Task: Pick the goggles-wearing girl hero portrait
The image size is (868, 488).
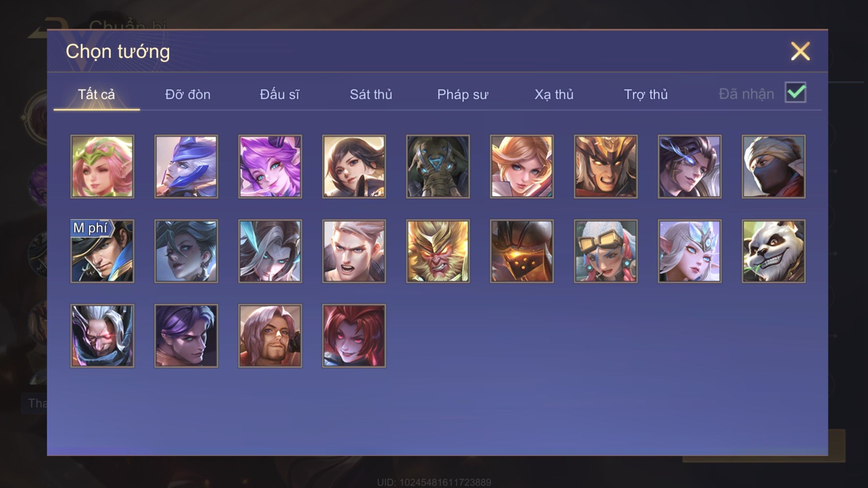Action: (605, 251)
